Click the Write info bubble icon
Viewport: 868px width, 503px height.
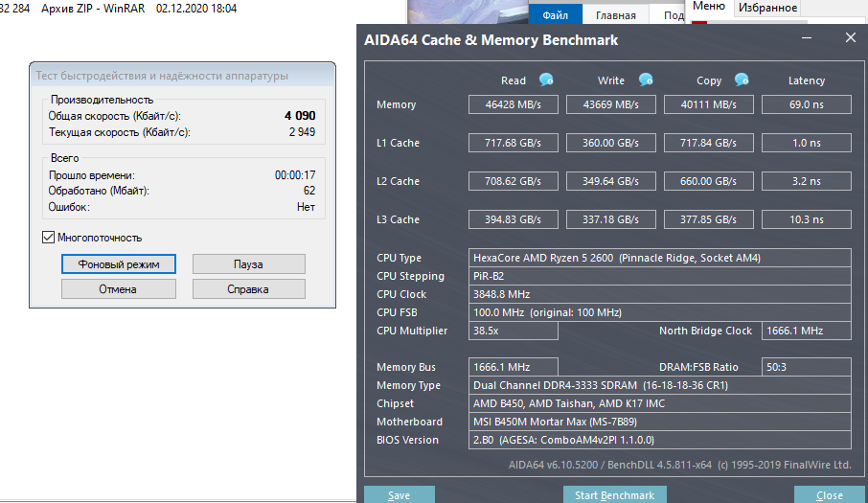tap(646, 80)
